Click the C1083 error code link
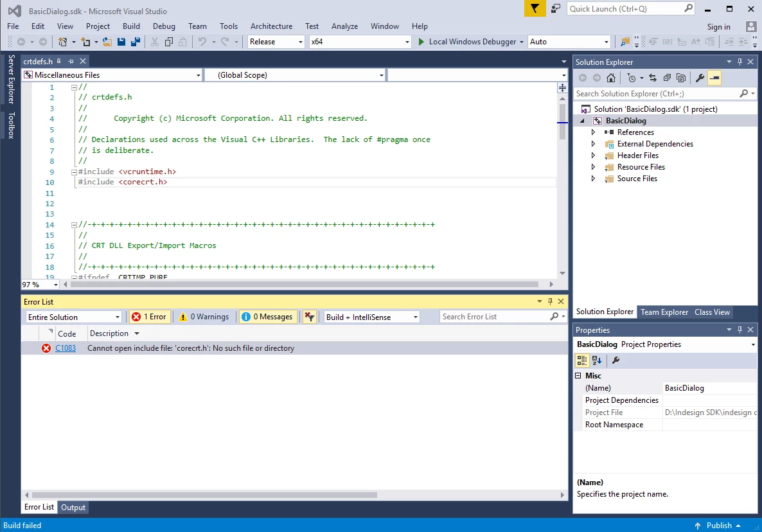Screen dimensions: 762x532 pos(66,348)
